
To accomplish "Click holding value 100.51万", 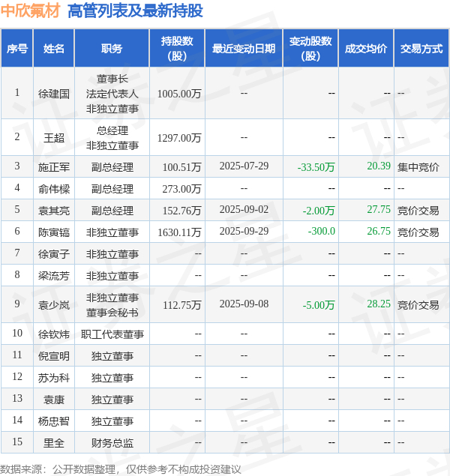I will (181, 167).
